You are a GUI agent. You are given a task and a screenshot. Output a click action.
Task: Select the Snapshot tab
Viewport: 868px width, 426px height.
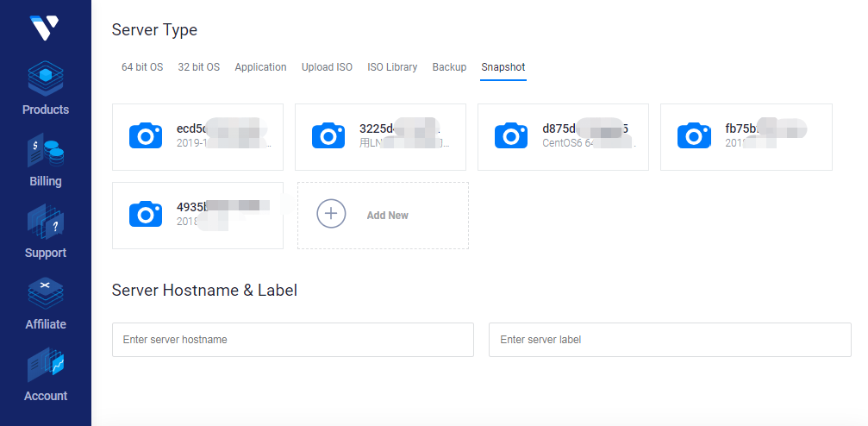503,67
